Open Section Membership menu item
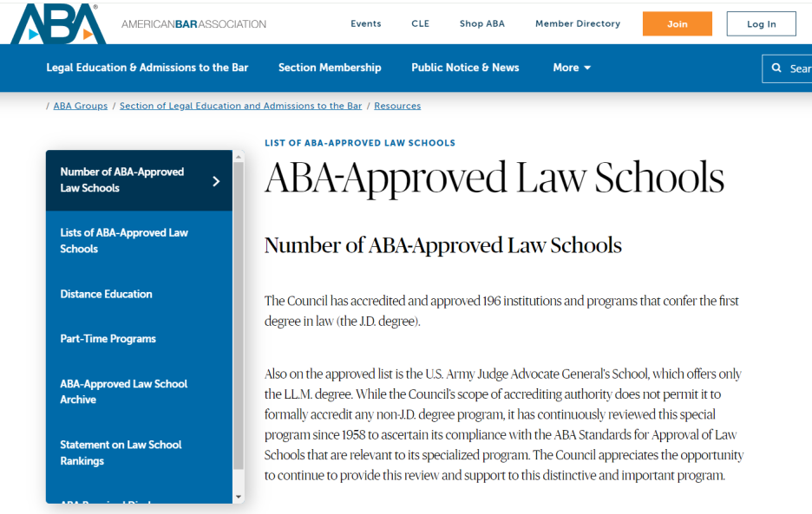The height and width of the screenshot is (514, 812). click(x=330, y=68)
